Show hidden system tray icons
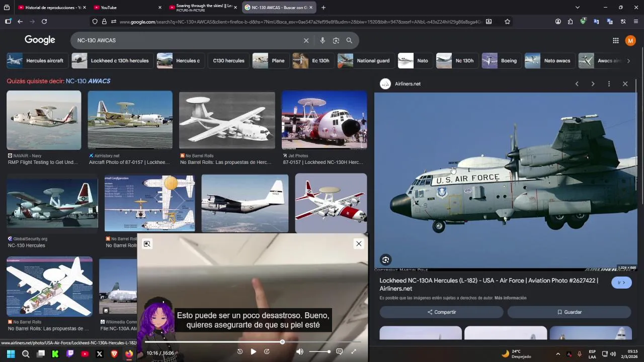This screenshot has height=362, width=644. click(x=557, y=354)
